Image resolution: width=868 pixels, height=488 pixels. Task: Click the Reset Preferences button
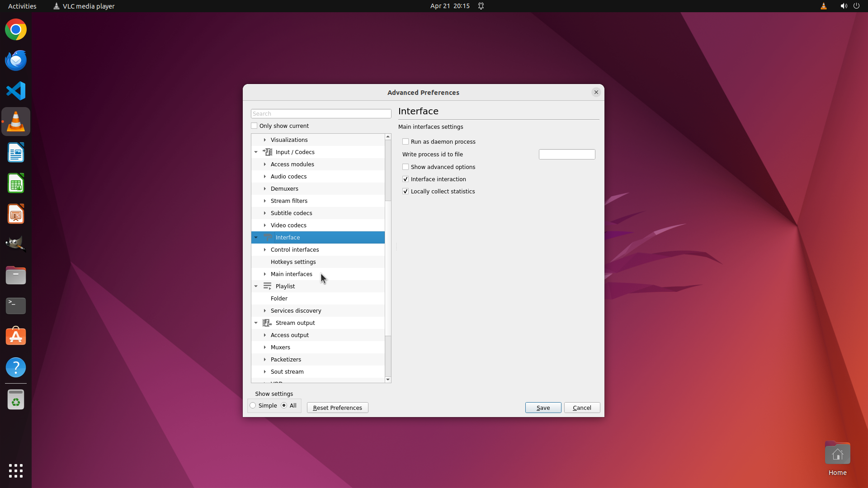tap(337, 408)
